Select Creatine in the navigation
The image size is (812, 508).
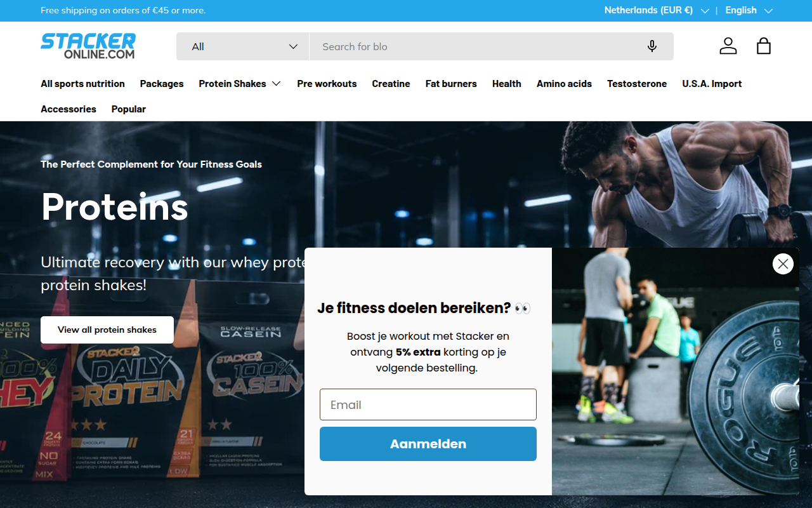(x=391, y=84)
